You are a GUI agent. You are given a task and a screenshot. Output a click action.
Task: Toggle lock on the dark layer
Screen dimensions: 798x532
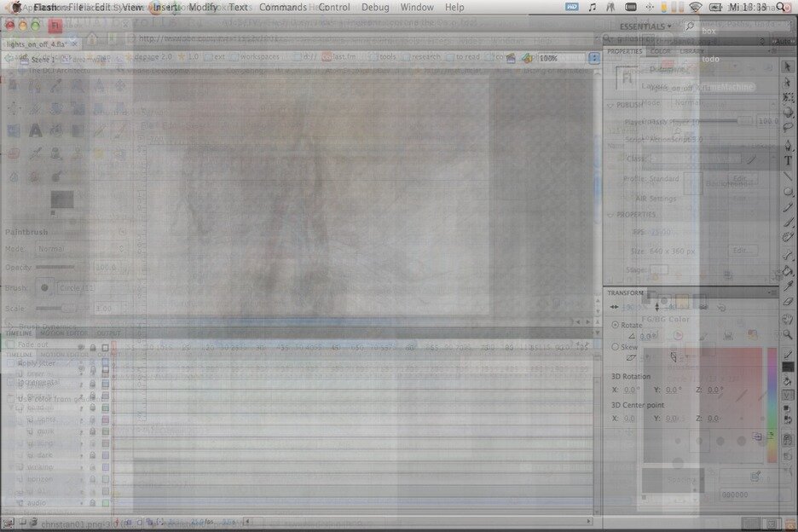click(93, 455)
